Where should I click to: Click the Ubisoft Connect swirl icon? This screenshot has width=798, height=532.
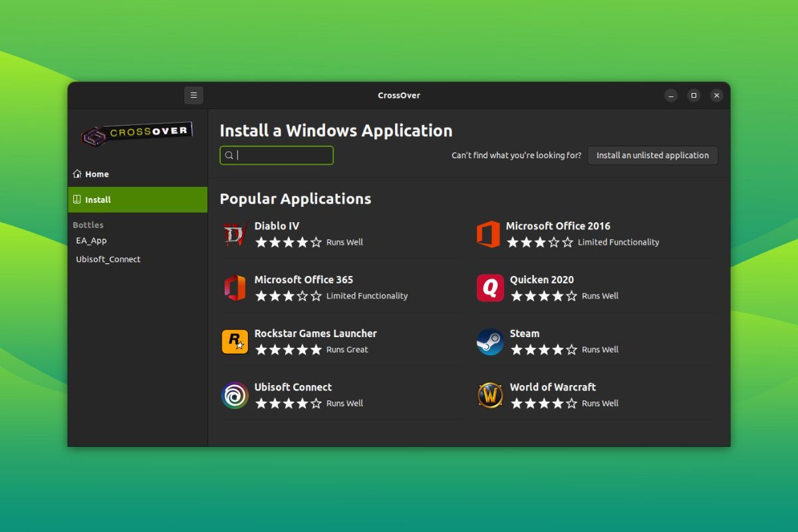pyautogui.click(x=234, y=396)
